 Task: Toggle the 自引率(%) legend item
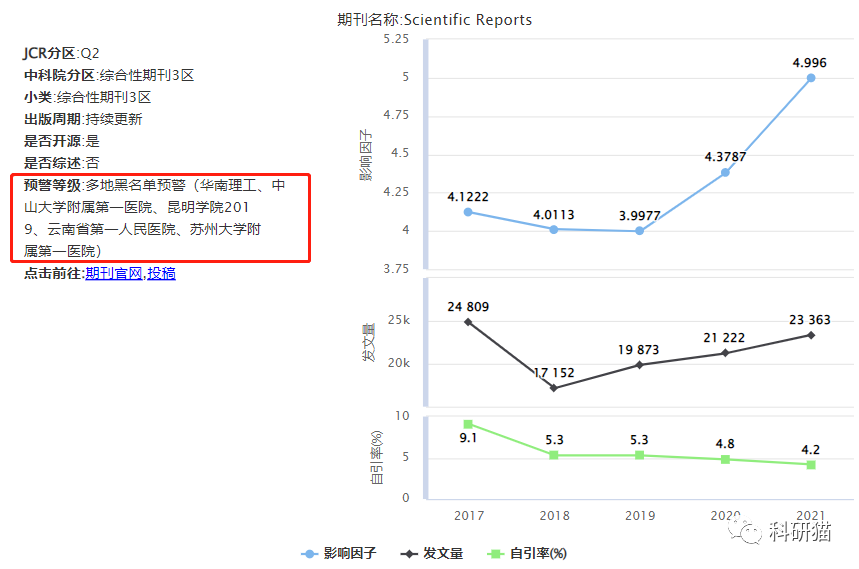[x=527, y=554]
